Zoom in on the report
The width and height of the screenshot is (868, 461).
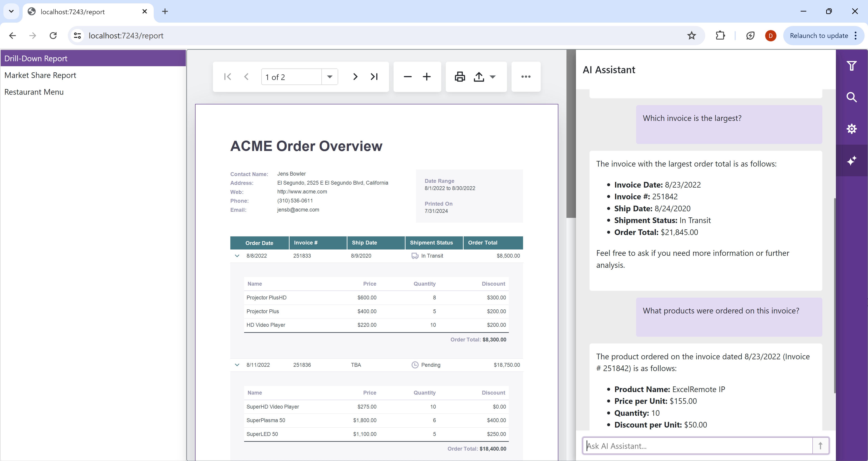coord(427,77)
